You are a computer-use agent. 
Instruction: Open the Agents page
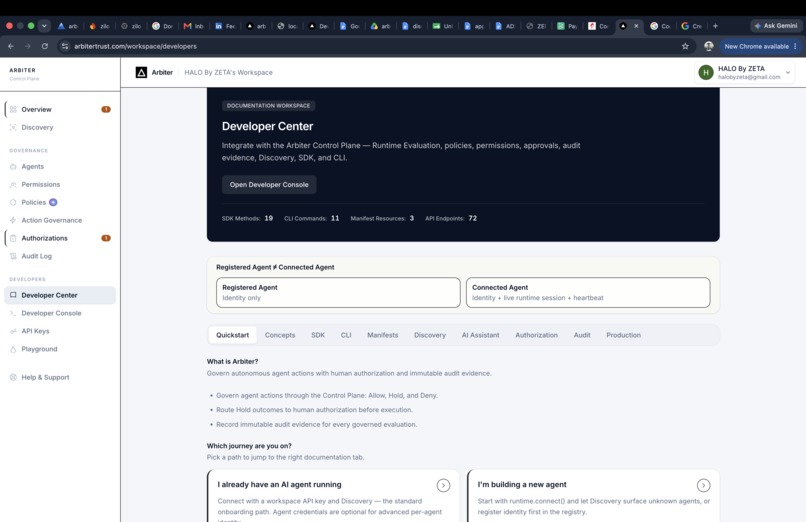tap(60, 166)
